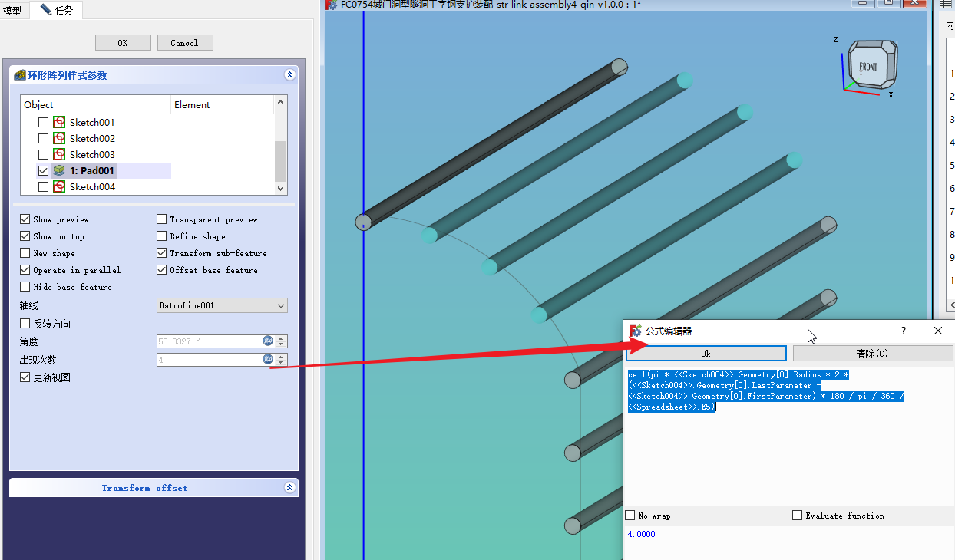The height and width of the screenshot is (560, 955).
Task: Open the 轴线 DatumLine001 dropdown
Action: 222,305
